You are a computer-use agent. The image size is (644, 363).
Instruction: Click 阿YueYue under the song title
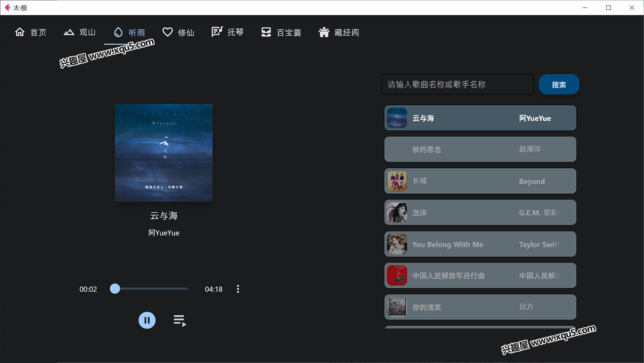pos(164,233)
